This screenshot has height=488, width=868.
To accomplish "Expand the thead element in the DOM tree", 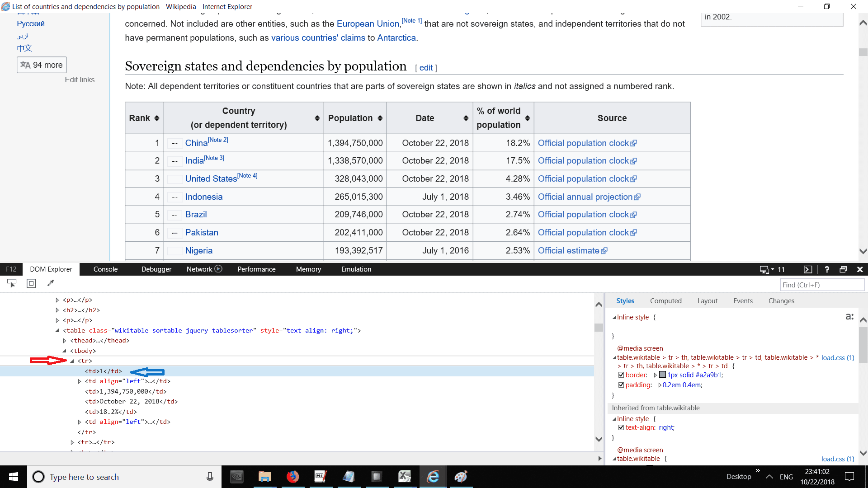I will [x=64, y=340].
